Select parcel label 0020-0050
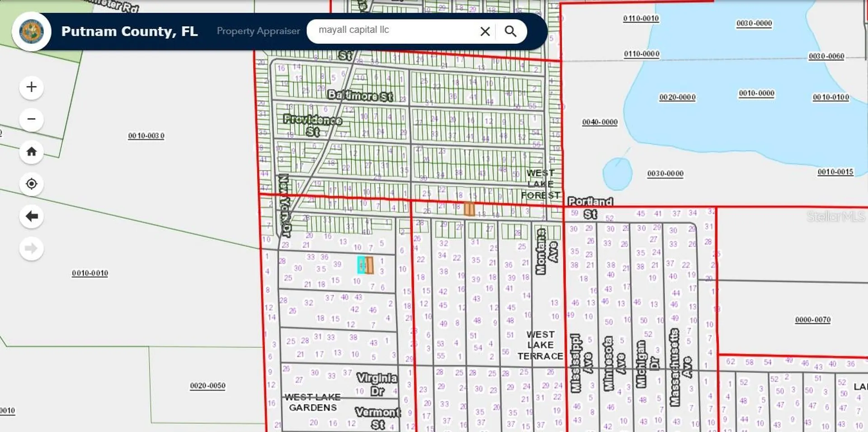The image size is (868, 432). 208,386
